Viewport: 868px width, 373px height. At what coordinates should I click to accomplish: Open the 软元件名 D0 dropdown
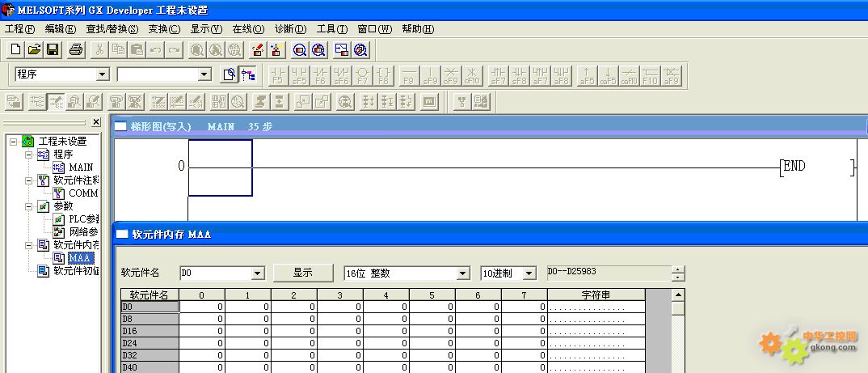(258, 273)
